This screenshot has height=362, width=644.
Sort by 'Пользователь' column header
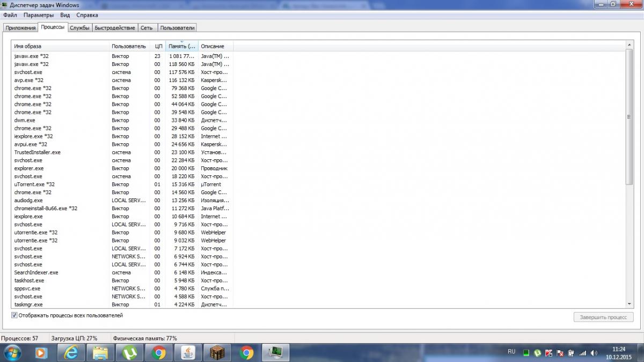click(129, 46)
